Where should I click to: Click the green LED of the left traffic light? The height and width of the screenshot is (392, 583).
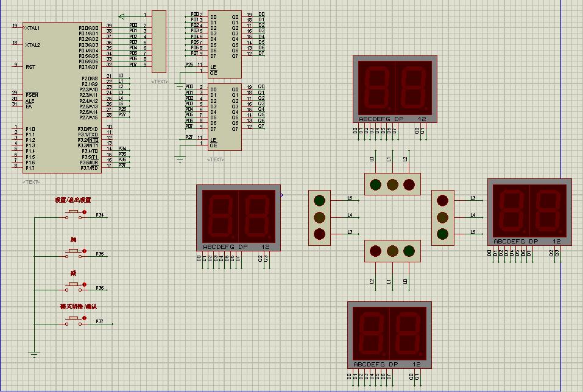coord(319,200)
